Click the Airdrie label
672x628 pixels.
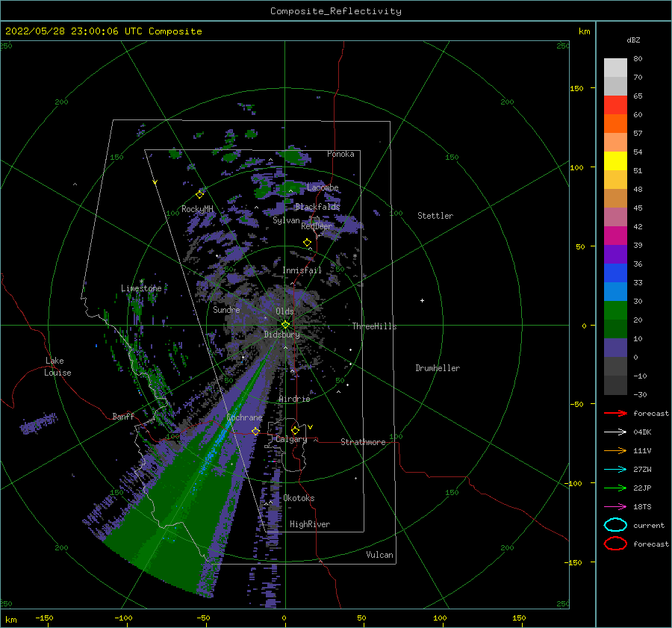point(294,399)
